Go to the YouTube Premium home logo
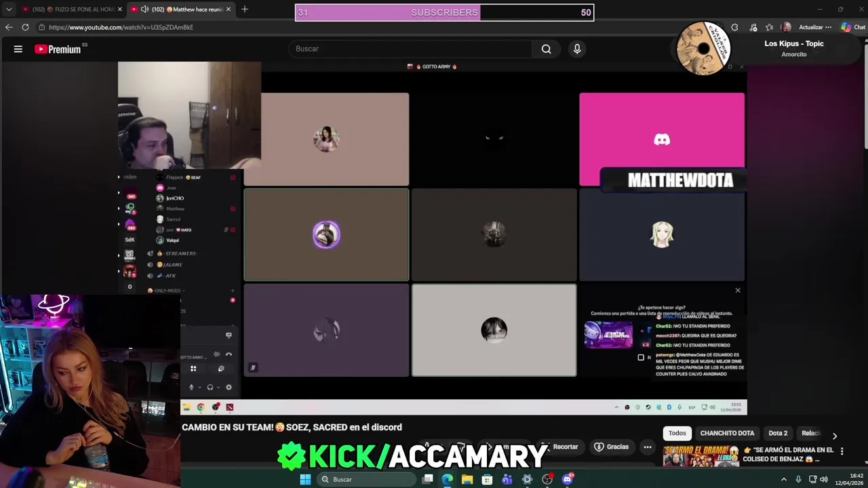Screen dimensions: 868x488 (x=58, y=49)
